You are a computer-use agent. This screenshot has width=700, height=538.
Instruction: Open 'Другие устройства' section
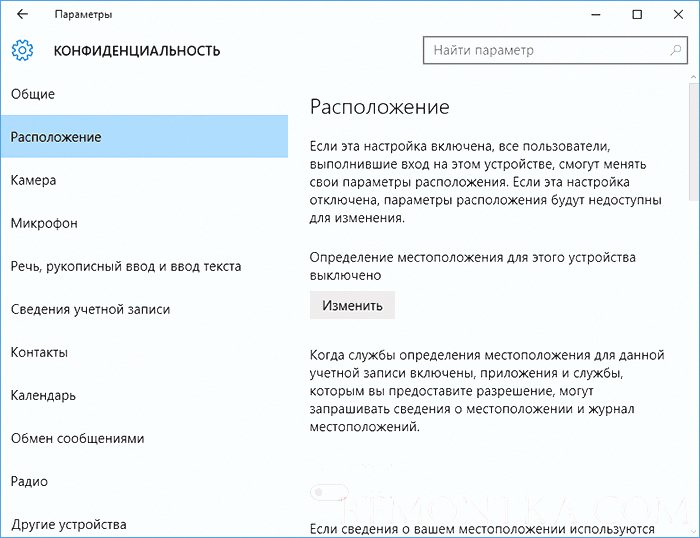click(144, 524)
